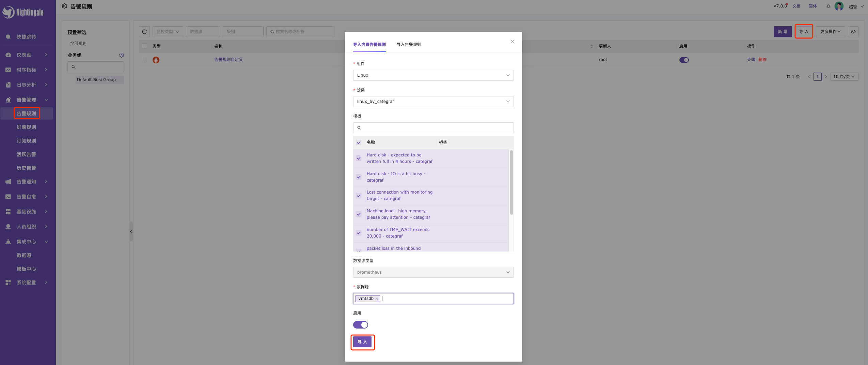868x365 pixels.
Task: Open 屏蔽规则 in the sidebar menu
Action: 26,127
